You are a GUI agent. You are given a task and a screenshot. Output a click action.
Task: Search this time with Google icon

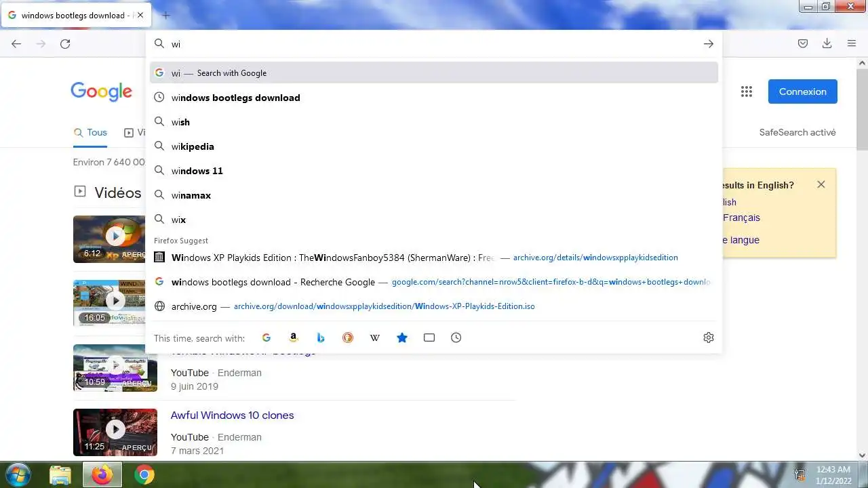click(267, 338)
